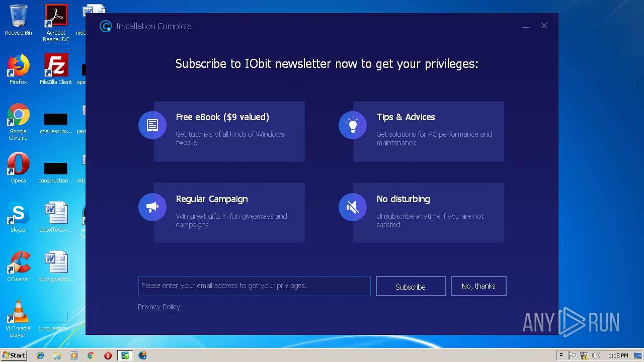Show hidden system tray icons
Viewport: 644px width, 362px height.
click(561, 355)
